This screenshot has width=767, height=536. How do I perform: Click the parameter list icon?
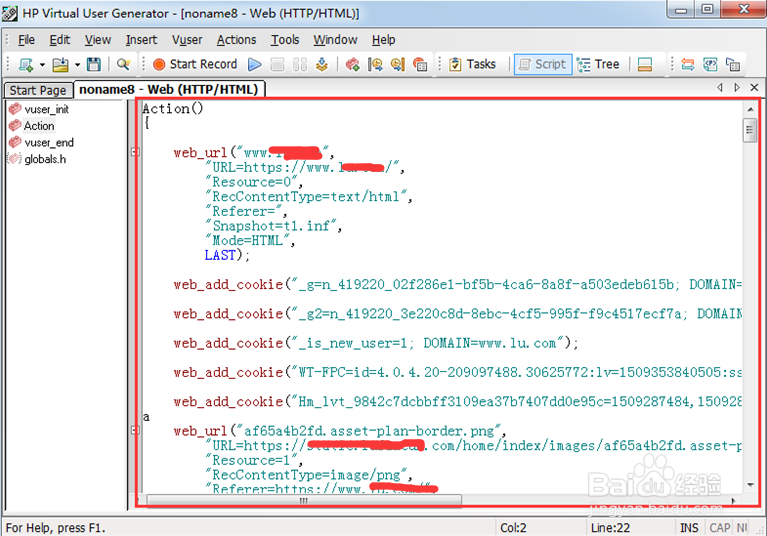[420, 65]
